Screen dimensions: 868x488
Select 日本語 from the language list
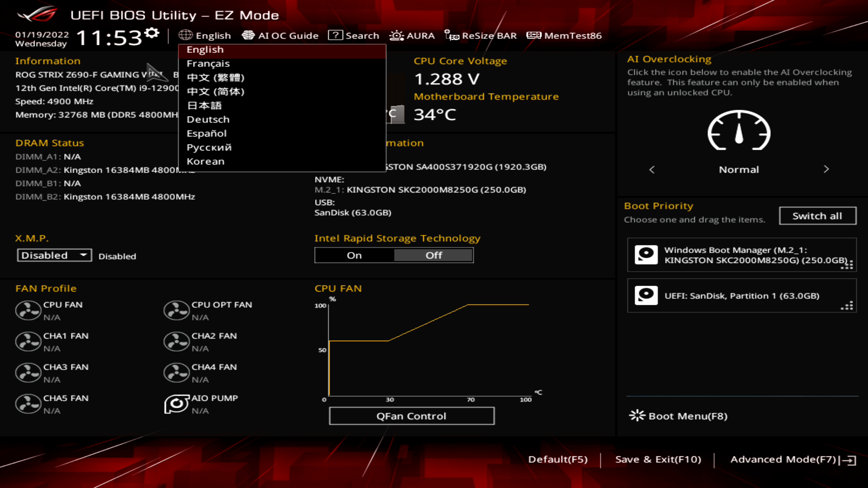[x=204, y=105]
